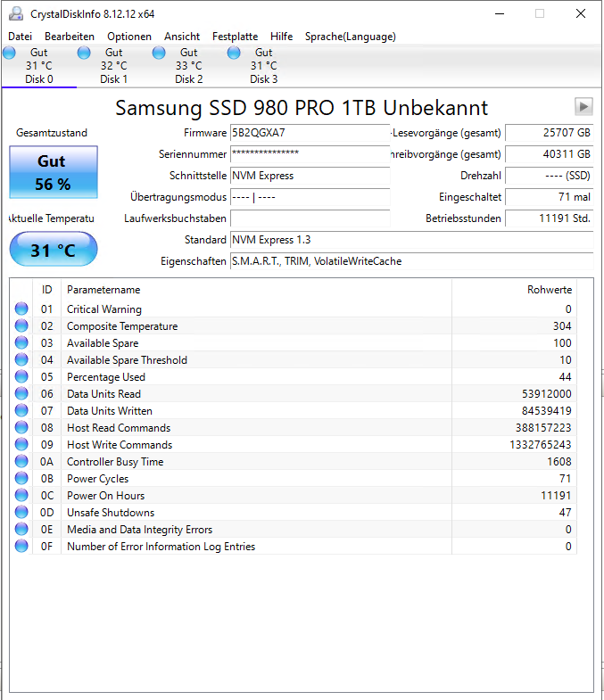This screenshot has width=604, height=700.
Task: Switch to the Disk 3 tab
Action: 264,66
